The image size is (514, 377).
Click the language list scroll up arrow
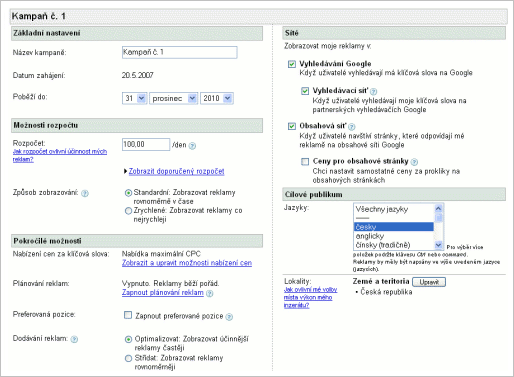(439, 208)
